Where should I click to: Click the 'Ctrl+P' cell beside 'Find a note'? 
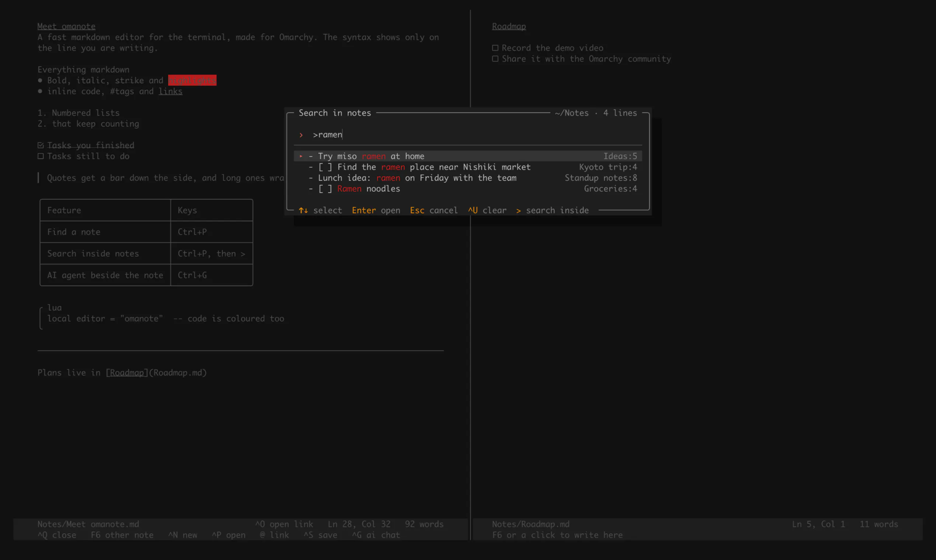pos(212,232)
